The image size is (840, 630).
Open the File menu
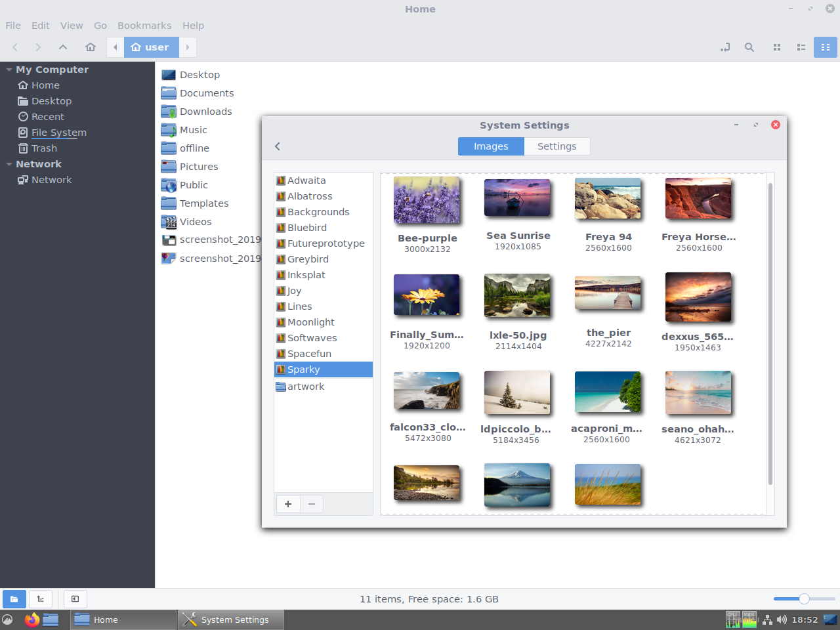point(13,26)
